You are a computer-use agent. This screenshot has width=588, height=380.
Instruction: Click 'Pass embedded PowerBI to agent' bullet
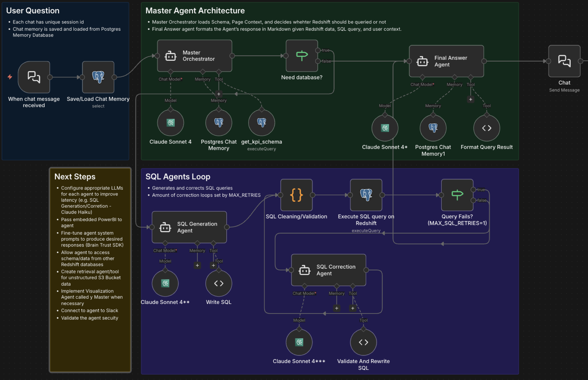pos(91,223)
